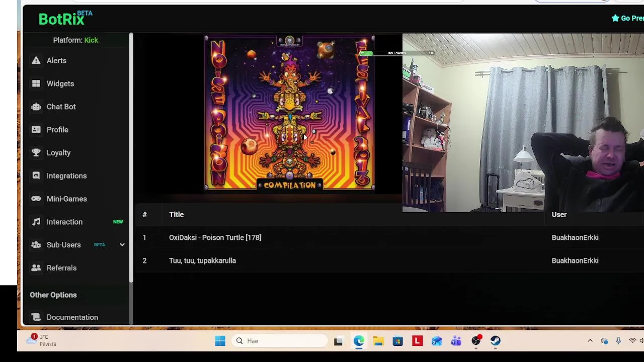Click the microphone tray icon
Image resolution: width=644 pixels, height=362 pixels.
[x=618, y=341]
